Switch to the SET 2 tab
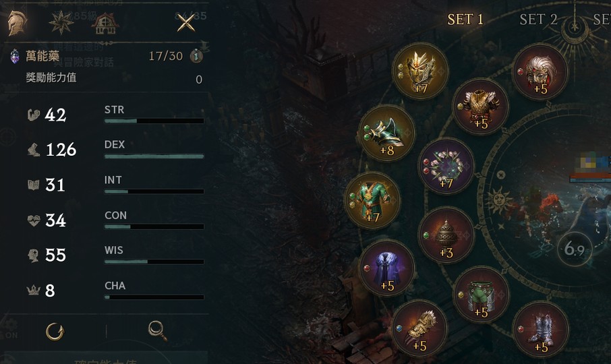The image size is (611, 364). click(538, 20)
